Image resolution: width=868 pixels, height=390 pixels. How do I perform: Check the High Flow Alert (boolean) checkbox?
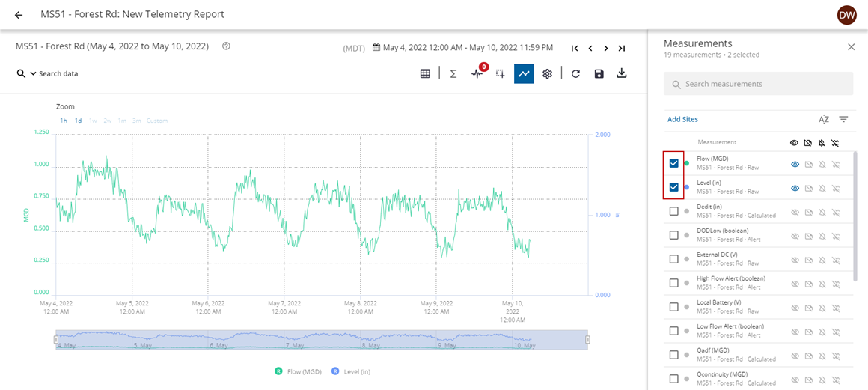(673, 282)
